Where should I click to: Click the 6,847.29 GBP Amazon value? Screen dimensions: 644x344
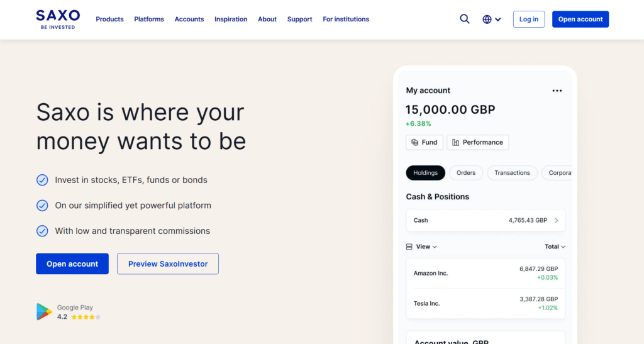tap(538, 269)
